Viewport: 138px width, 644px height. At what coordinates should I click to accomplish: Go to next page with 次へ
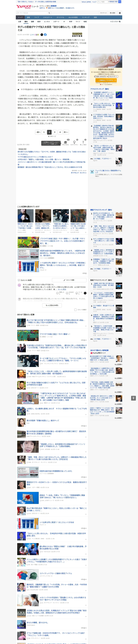point(66,132)
